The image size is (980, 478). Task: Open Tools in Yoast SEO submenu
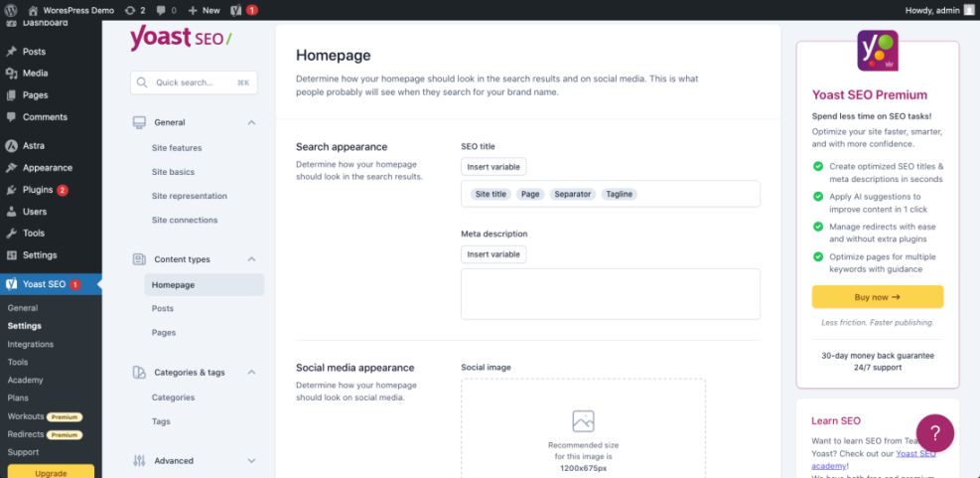(x=18, y=363)
